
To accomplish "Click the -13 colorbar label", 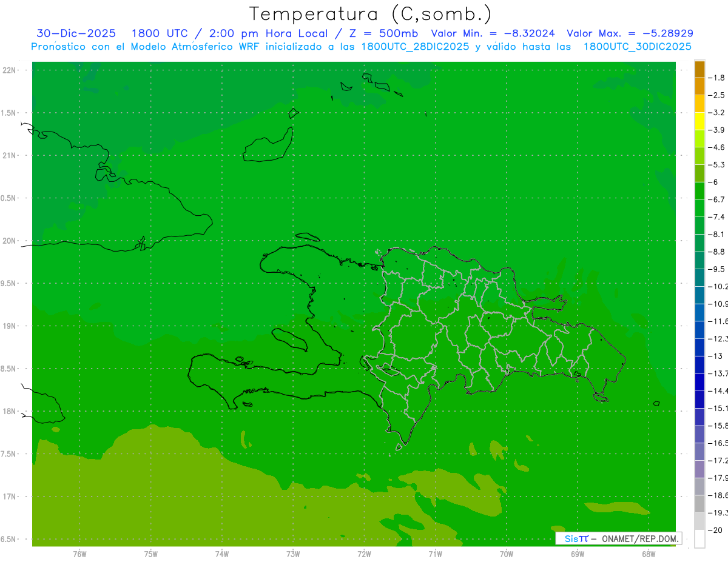I will click(715, 356).
